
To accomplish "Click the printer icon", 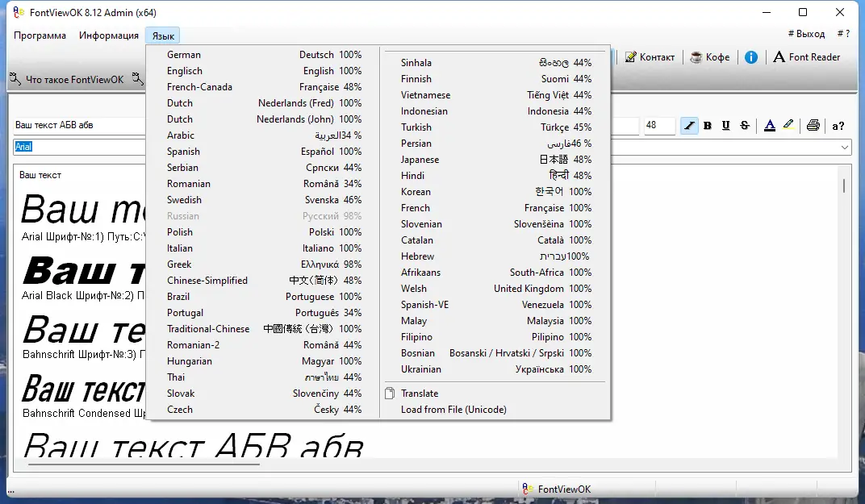I will point(813,126).
